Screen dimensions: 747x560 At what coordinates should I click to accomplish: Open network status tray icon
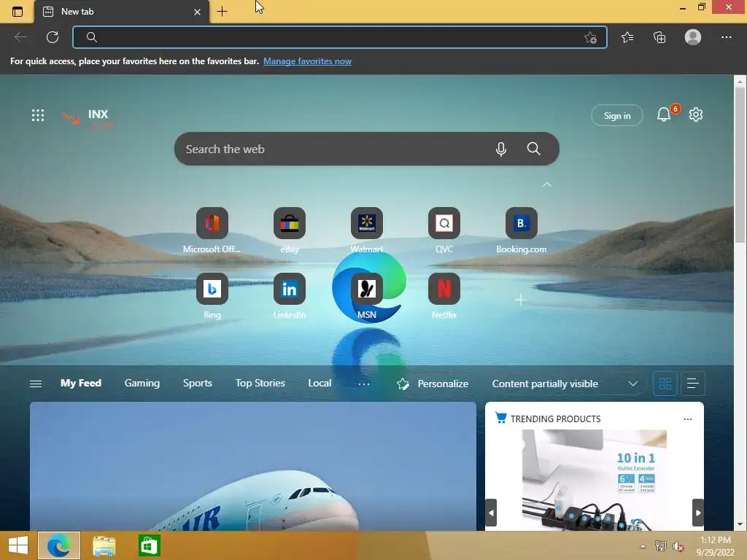point(661,546)
